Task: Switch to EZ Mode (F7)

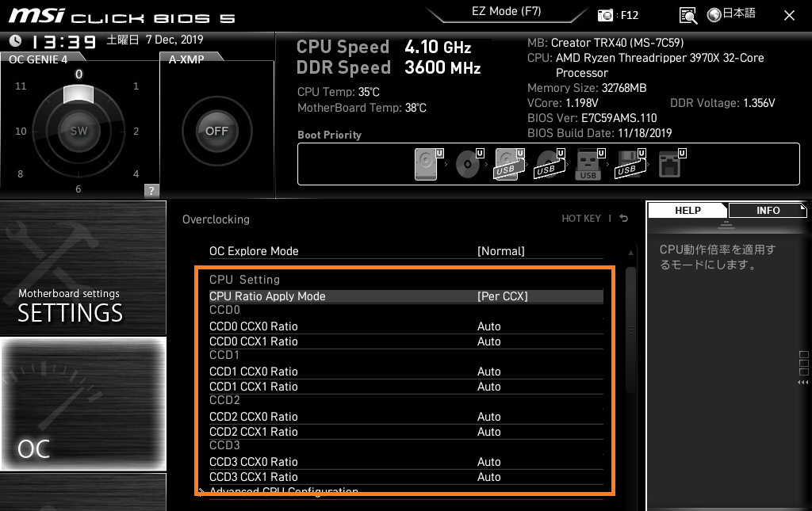Action: pos(506,11)
